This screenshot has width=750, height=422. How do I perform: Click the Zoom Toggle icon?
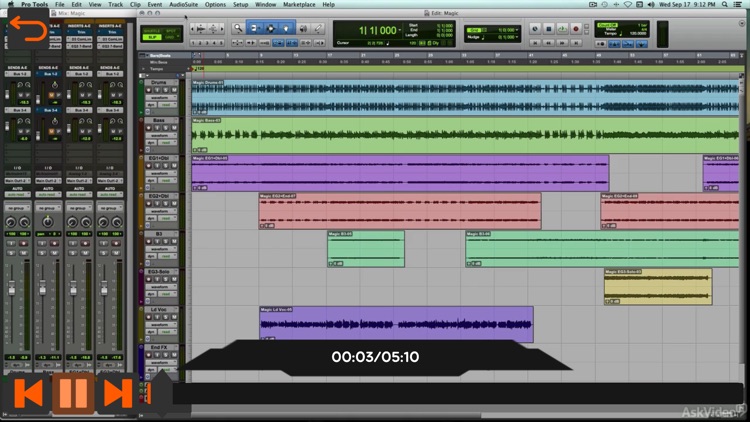tap(238, 43)
